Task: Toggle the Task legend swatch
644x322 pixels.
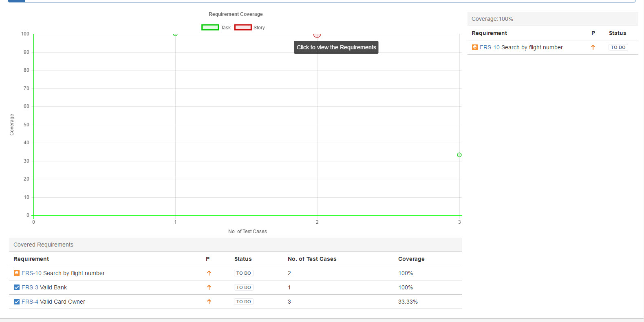Action: point(210,27)
